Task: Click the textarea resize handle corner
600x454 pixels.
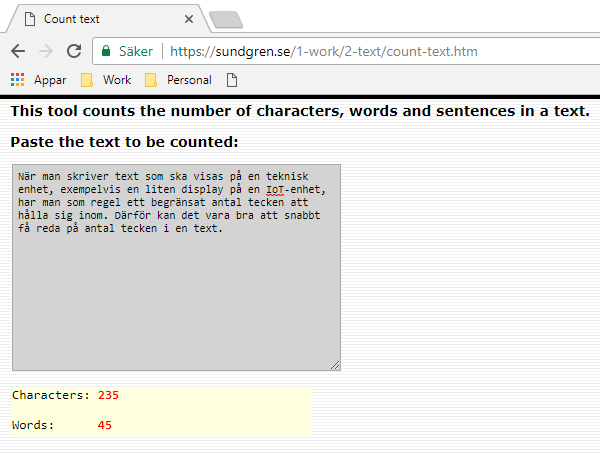Action: tap(335, 365)
